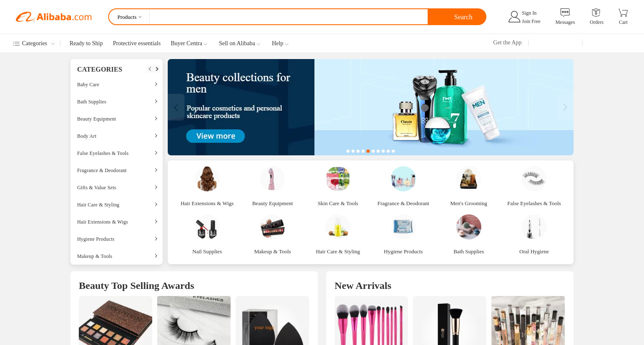Open the Men's Grooming category icon
The width and height of the screenshot is (644, 345).
[469, 179]
